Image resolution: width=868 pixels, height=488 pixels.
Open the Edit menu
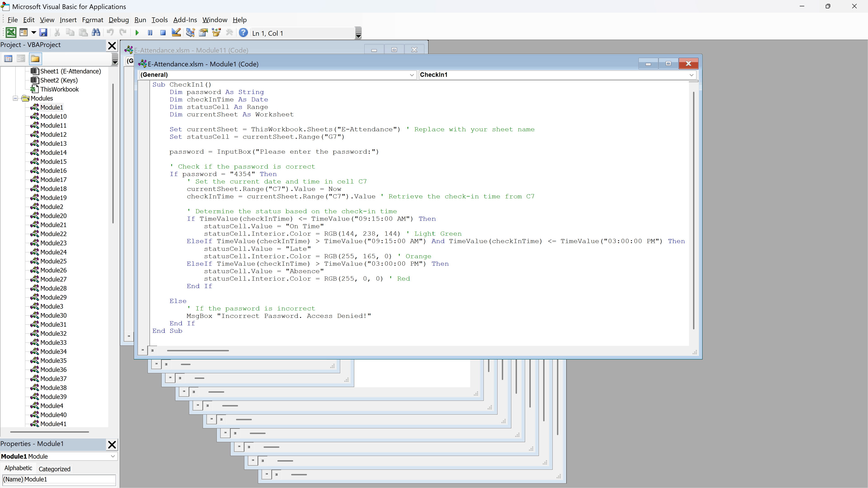pyautogui.click(x=29, y=20)
